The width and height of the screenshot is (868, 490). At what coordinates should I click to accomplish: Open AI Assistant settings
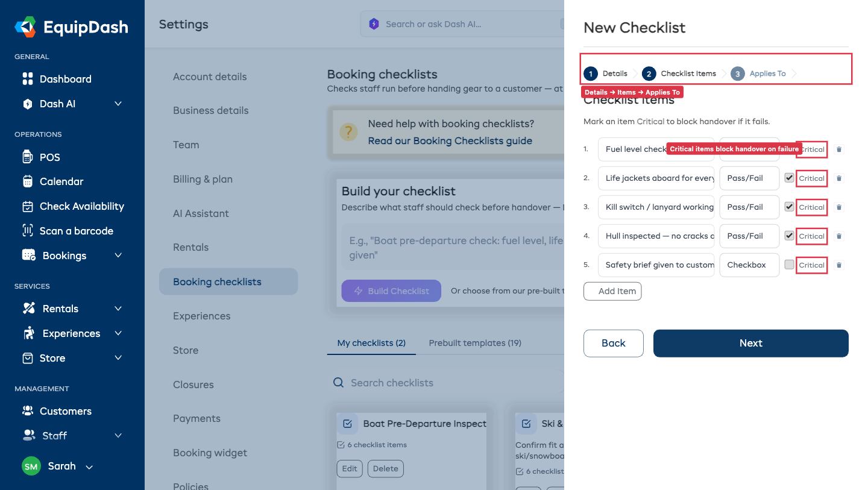[201, 213]
